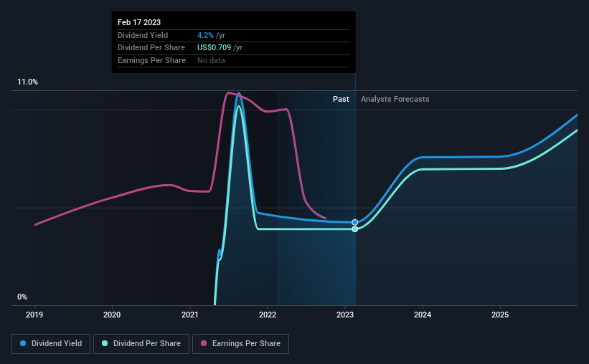Click the 2025 x-axis label
The width and height of the screenshot is (589, 364).
pos(500,315)
